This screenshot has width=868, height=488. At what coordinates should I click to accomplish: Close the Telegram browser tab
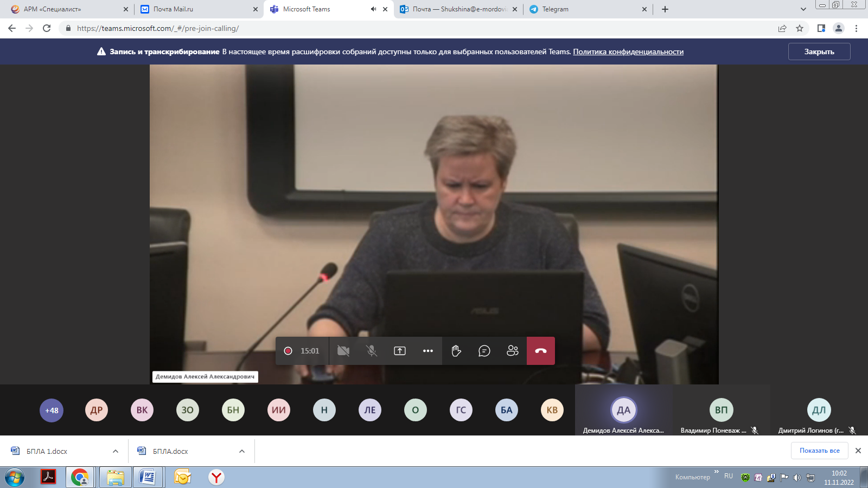[x=644, y=9]
